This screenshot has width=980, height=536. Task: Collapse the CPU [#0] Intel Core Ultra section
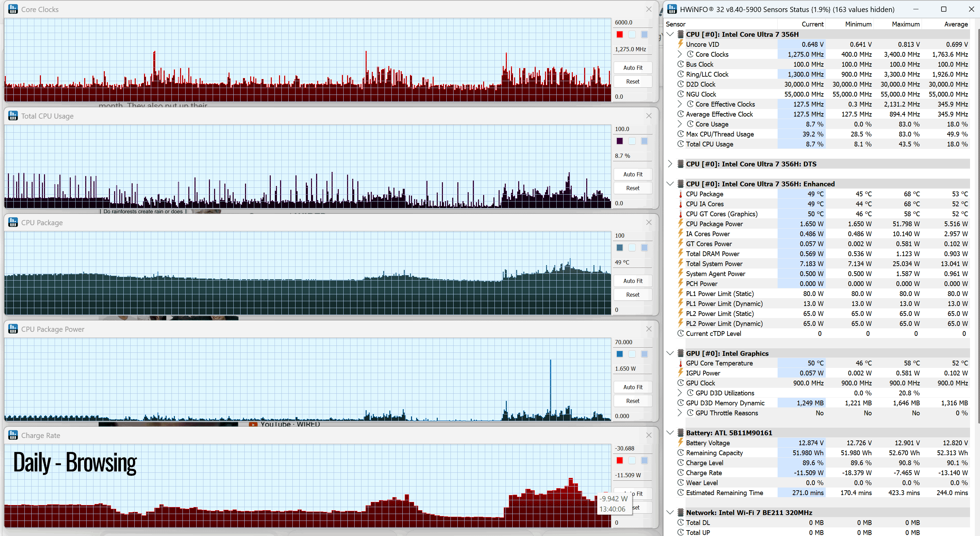(670, 34)
